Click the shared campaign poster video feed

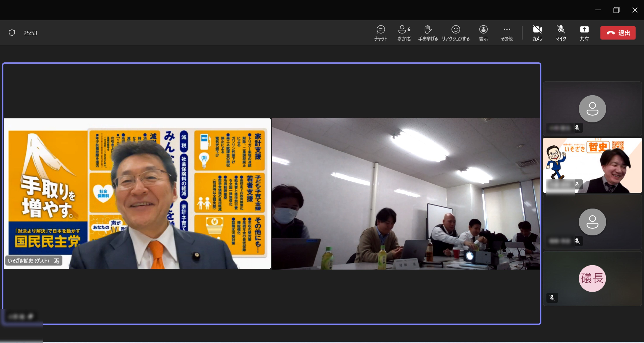point(137,194)
